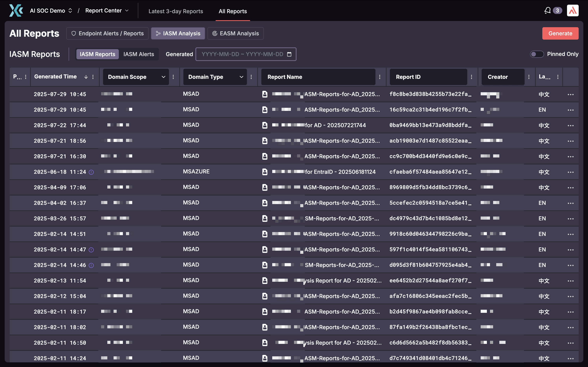Click the red vendor logo at top right
The height and width of the screenshot is (367, 588).
pos(573,10)
